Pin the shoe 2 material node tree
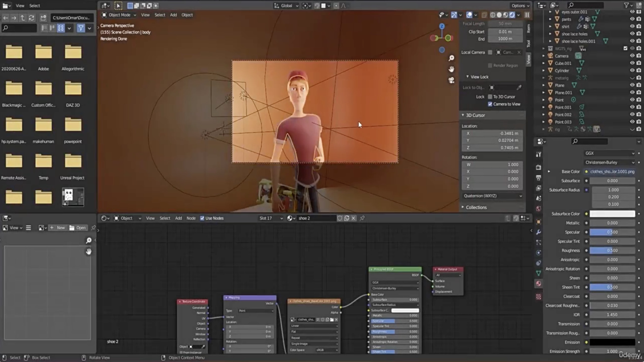Screen dimensions: 644x362 (362, 218)
